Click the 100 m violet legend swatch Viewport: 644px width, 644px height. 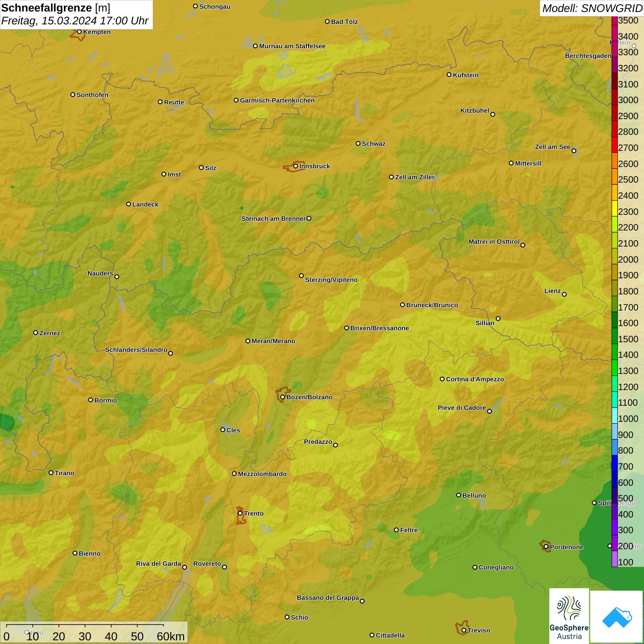coord(614,559)
